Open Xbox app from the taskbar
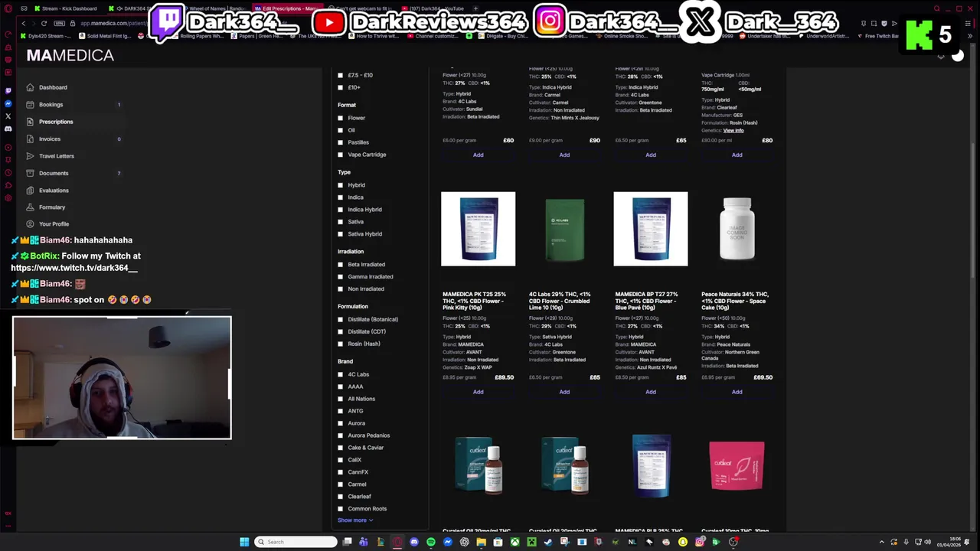This screenshot has width=980, height=551. coord(515,542)
